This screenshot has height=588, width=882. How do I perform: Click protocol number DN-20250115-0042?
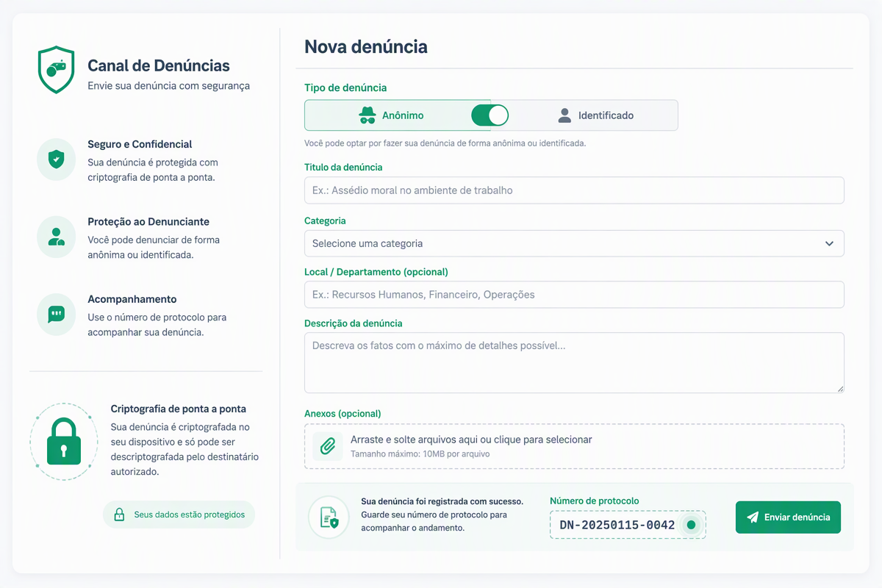coord(617,525)
